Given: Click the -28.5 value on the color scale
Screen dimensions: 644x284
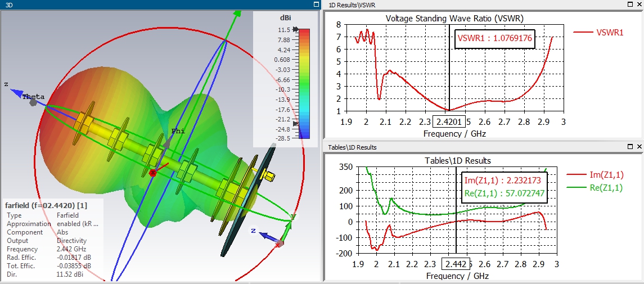Looking at the screenshot, I should 282,139.
